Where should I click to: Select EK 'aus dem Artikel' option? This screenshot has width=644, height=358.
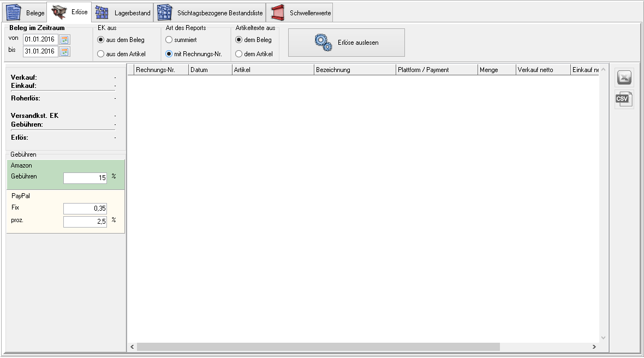pos(100,54)
